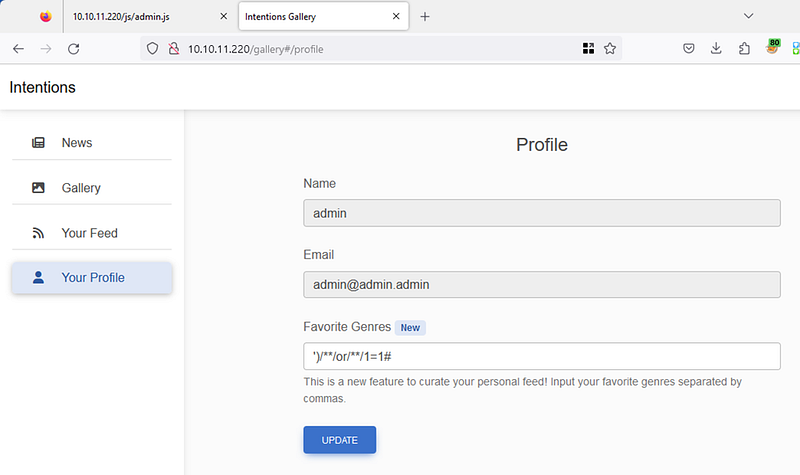The height and width of the screenshot is (475, 800).
Task: Click the Gallery image icon in sidebar
Action: click(x=38, y=188)
